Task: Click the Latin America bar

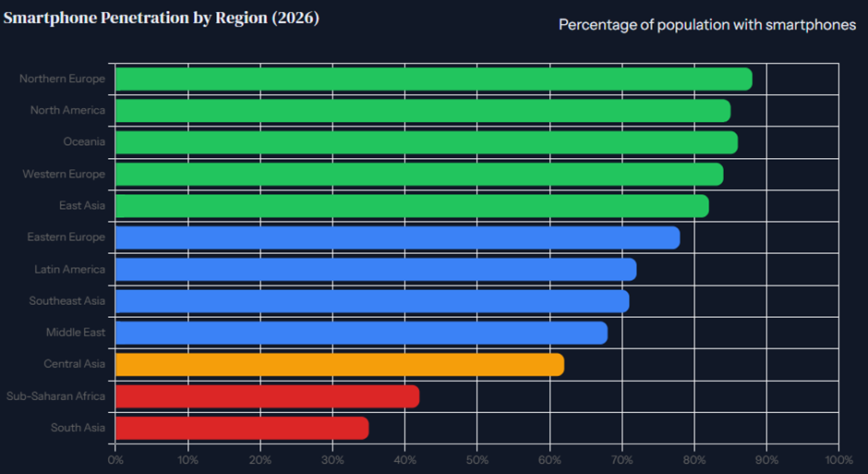Action: coord(376,270)
